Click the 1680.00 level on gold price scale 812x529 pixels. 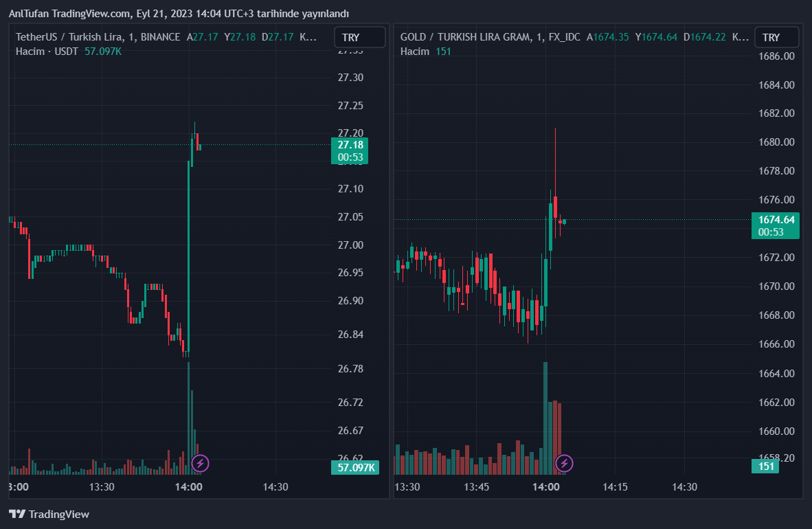click(x=776, y=142)
